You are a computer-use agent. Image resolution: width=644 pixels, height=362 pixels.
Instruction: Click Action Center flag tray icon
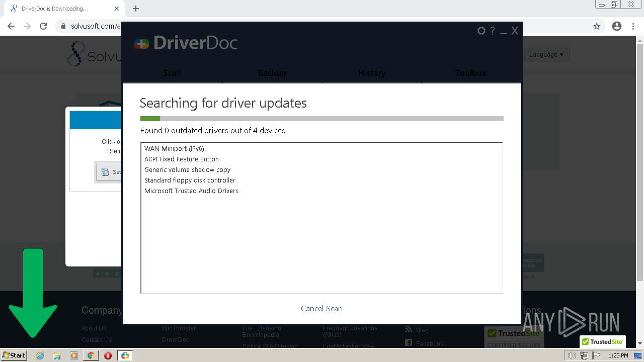point(595,355)
